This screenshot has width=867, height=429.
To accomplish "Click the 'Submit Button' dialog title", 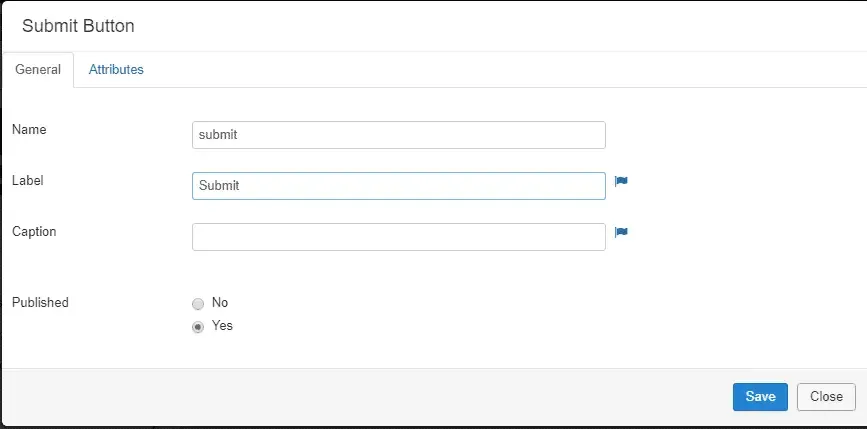I will (78, 26).
